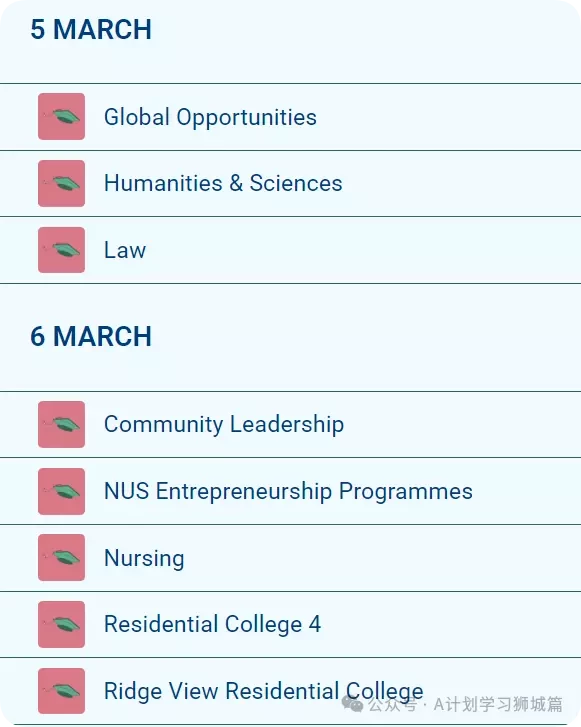The width and height of the screenshot is (581, 727).
Task: Click the A计划学习狮城篇 watermark text
Action: [498, 704]
